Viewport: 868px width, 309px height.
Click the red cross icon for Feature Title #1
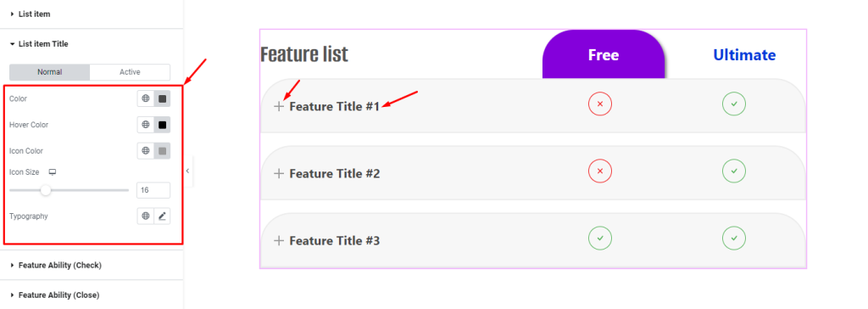click(x=599, y=104)
